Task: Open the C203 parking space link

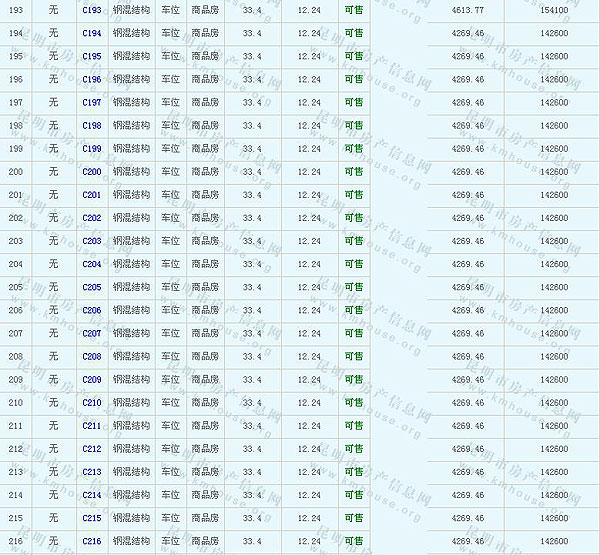Action: click(91, 241)
